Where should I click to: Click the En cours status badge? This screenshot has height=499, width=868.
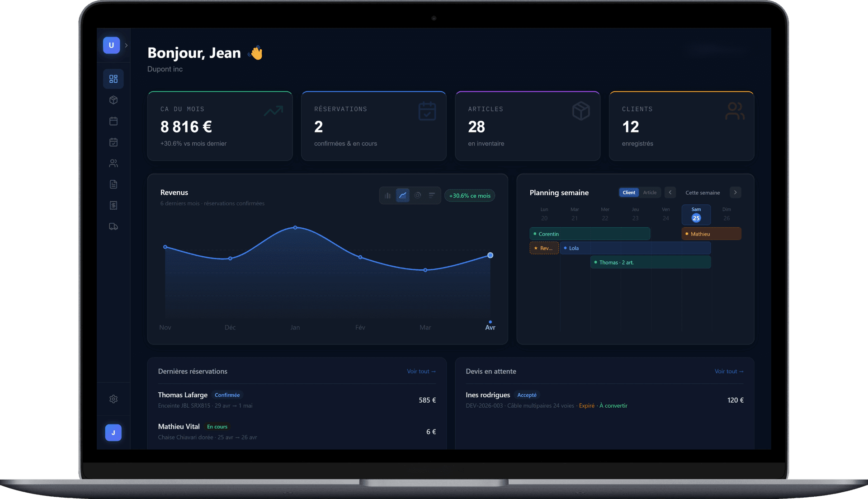[x=217, y=427]
